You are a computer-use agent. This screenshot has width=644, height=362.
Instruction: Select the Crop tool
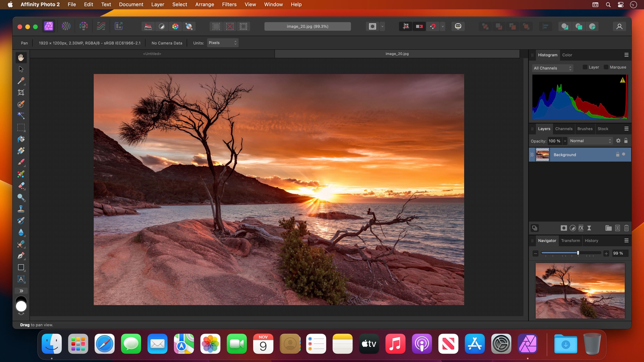coord(21,93)
